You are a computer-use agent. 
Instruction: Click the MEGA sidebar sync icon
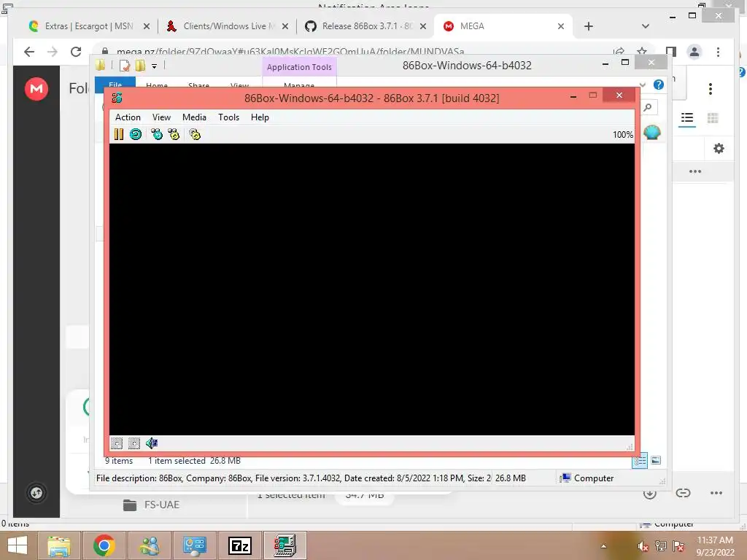(36, 493)
